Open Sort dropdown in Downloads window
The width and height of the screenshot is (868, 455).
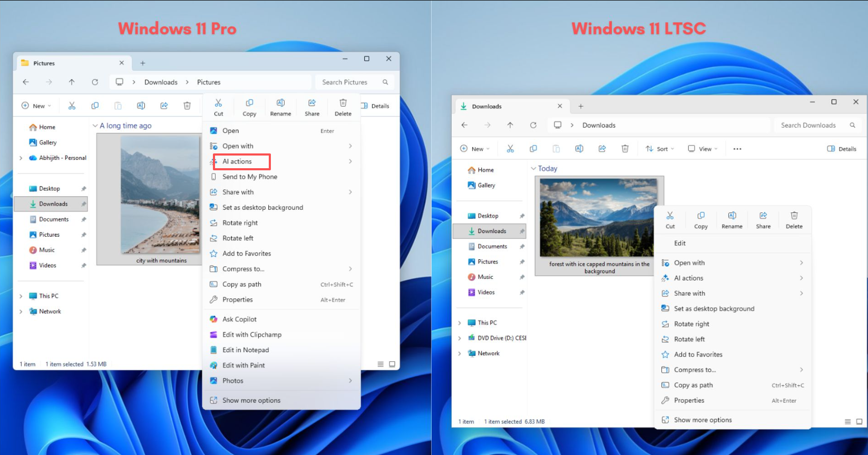click(x=660, y=149)
